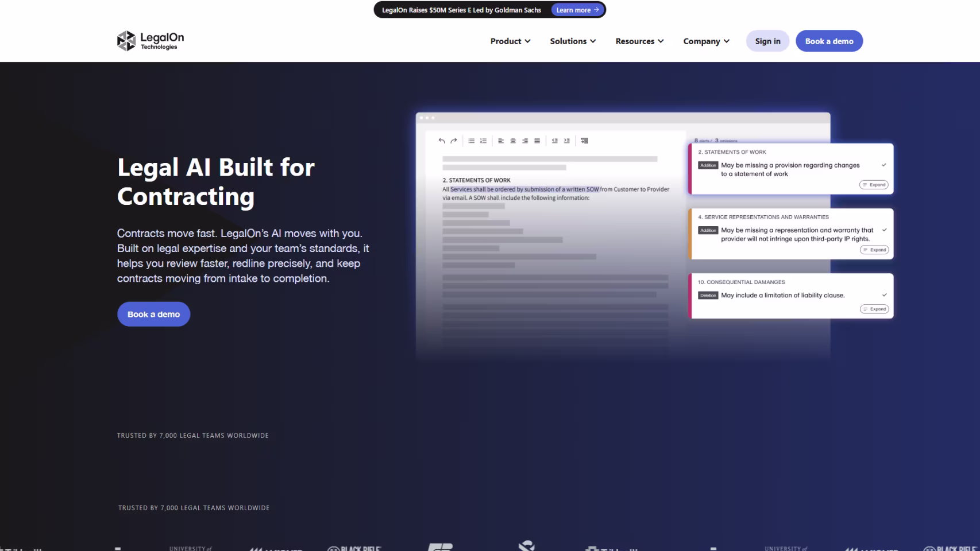980x551 pixels.
Task: Click the 'Legal AI Built for Contracting' headline
Action: (x=216, y=181)
